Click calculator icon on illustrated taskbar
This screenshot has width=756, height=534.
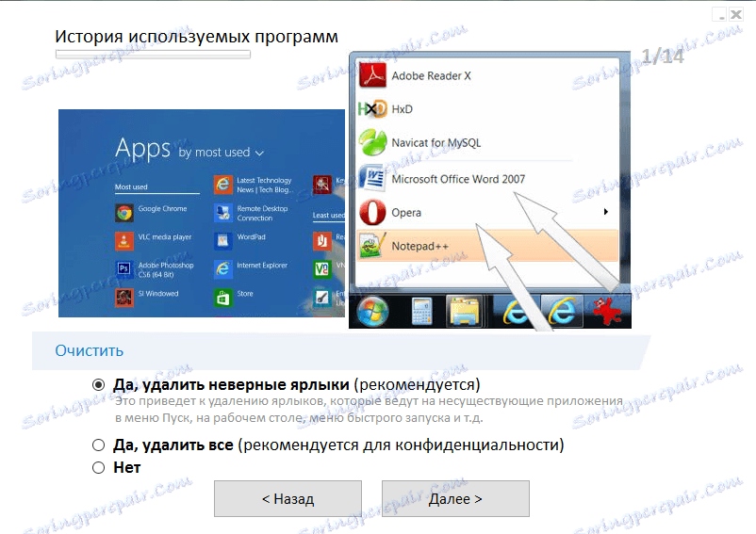(x=421, y=312)
